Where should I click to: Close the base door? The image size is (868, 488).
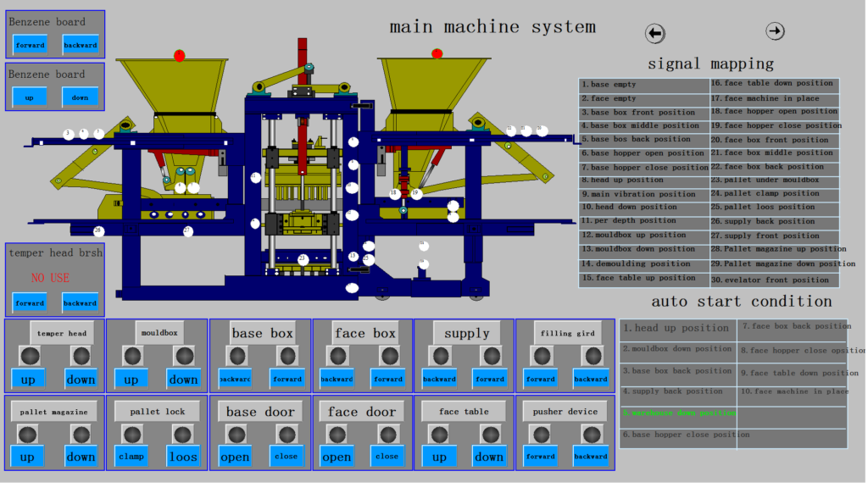(287, 457)
